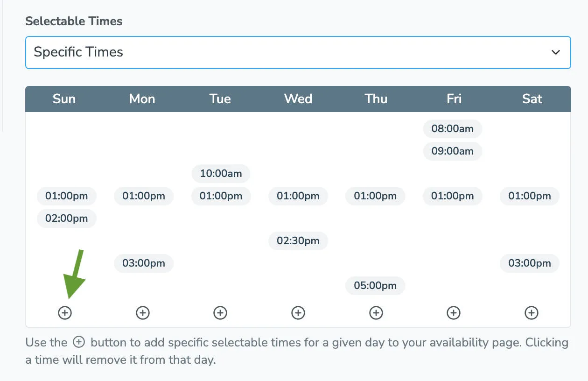Click the 01:00pm slot in Monday's column
The image size is (588, 381).
point(143,196)
